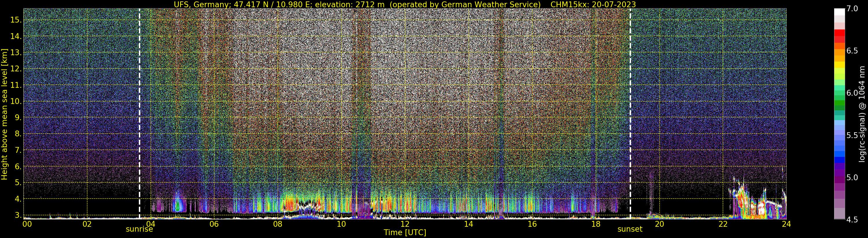Click the time axis tick '14'

(468, 224)
